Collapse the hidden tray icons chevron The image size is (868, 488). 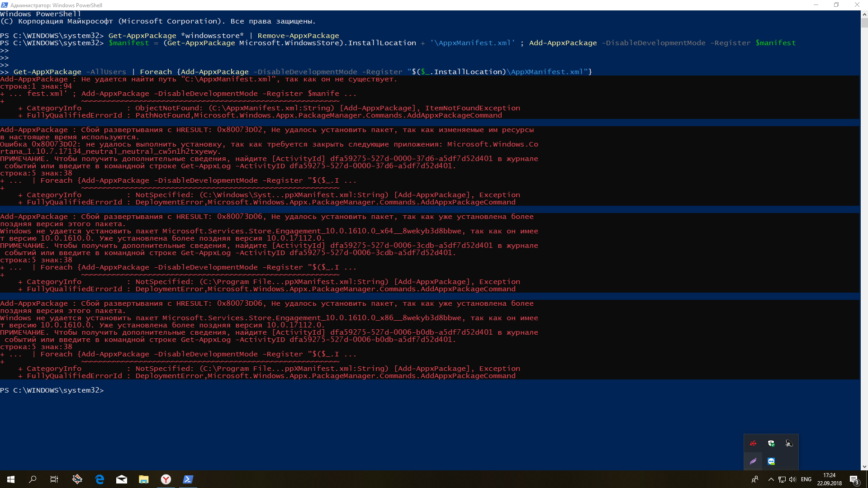pos(771,479)
